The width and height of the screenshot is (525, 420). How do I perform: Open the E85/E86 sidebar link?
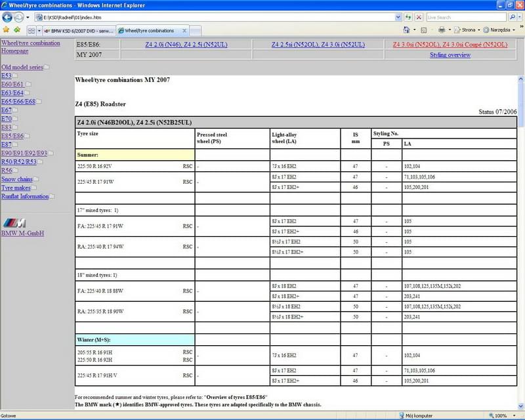point(12,136)
